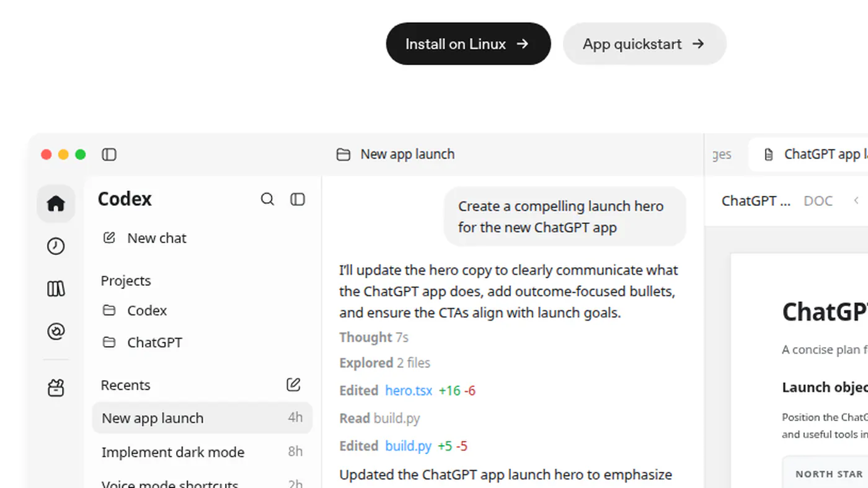Open the Voice mode shortcuts recent chat

[202, 484]
